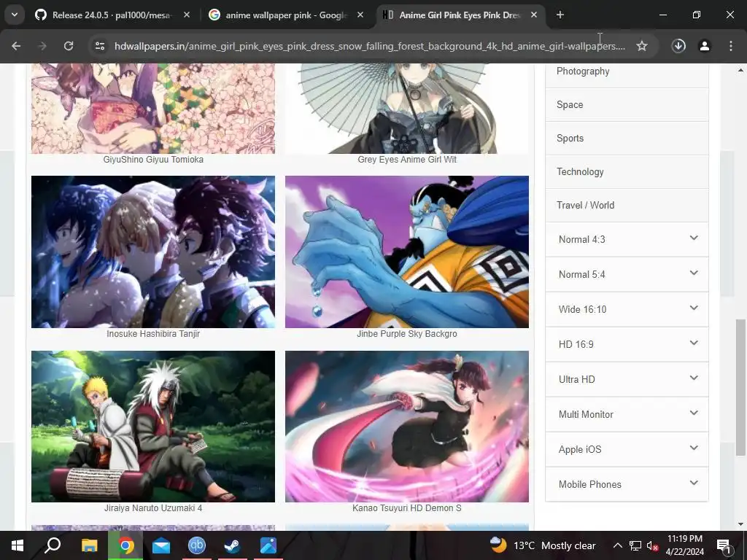Open the Space category
747x560 pixels.
[627, 105]
